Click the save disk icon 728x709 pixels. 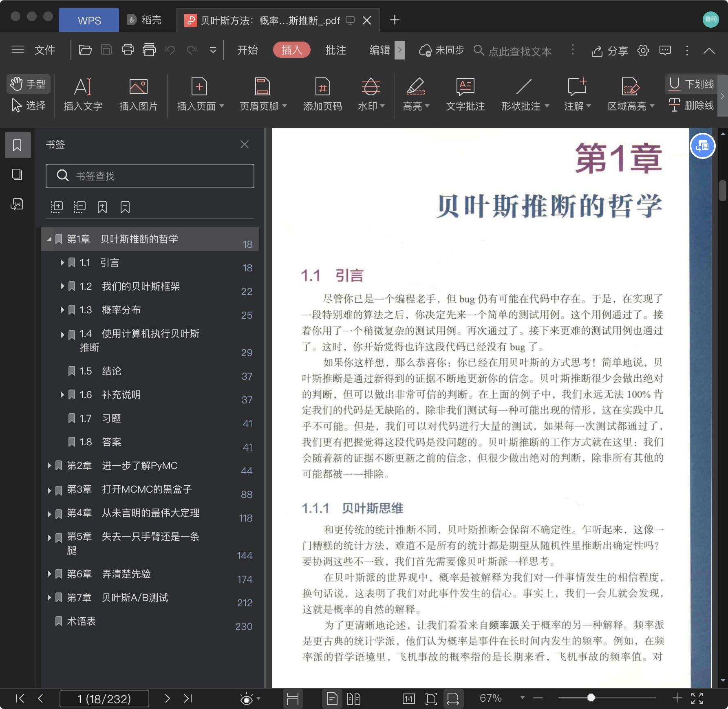(x=106, y=50)
